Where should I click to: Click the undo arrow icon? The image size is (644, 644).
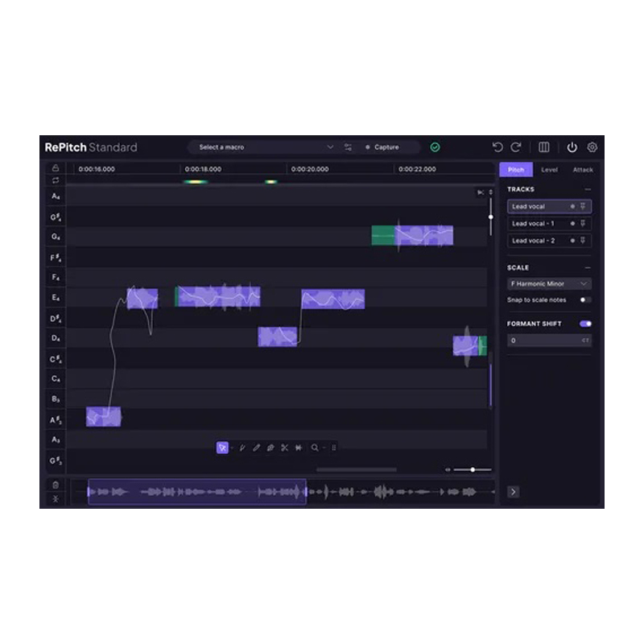(x=497, y=147)
